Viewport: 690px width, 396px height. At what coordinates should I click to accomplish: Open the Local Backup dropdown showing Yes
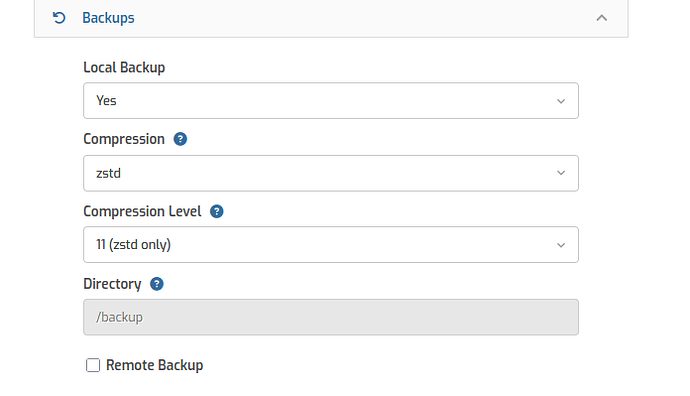pyautogui.click(x=331, y=101)
